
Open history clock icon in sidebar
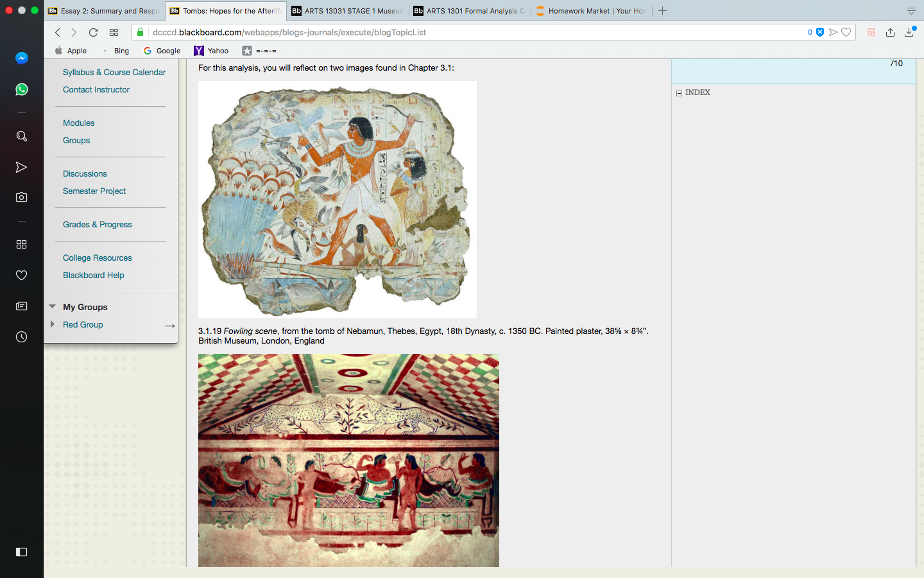pyautogui.click(x=21, y=337)
